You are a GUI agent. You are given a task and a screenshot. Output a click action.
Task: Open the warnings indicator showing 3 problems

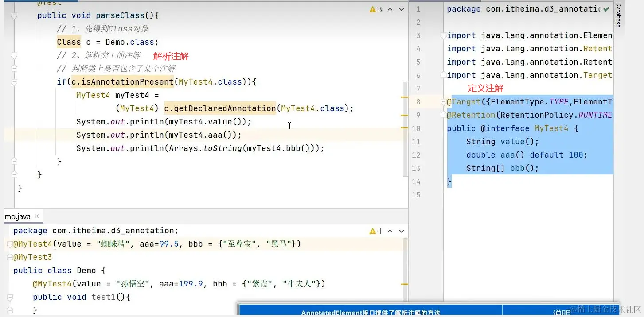(x=376, y=9)
